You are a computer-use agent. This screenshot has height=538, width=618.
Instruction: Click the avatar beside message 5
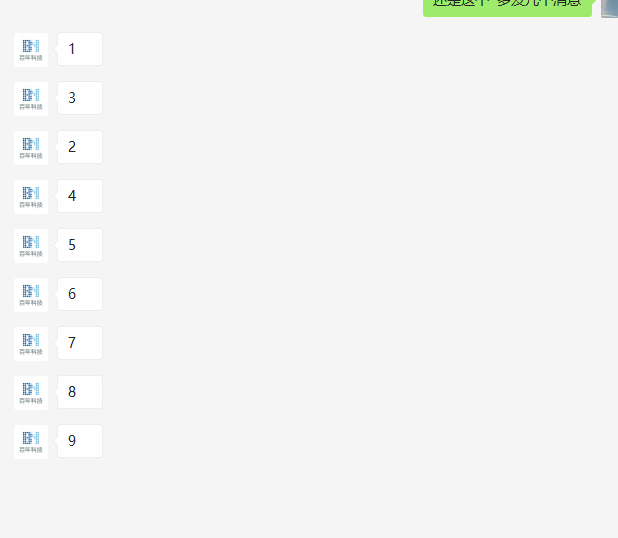tap(31, 246)
